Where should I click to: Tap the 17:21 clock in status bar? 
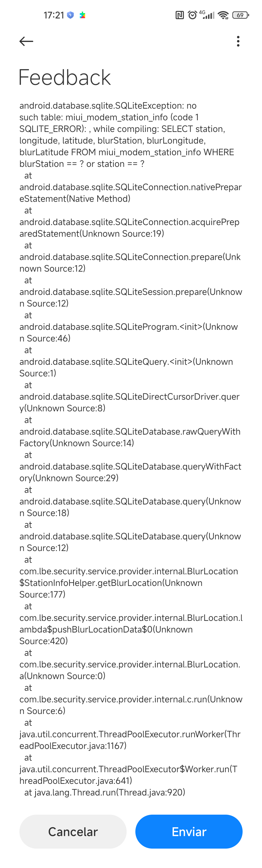coord(54,15)
